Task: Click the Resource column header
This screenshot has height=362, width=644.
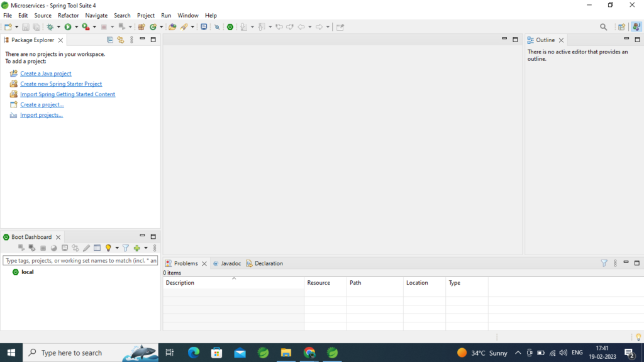Action: tap(325, 283)
